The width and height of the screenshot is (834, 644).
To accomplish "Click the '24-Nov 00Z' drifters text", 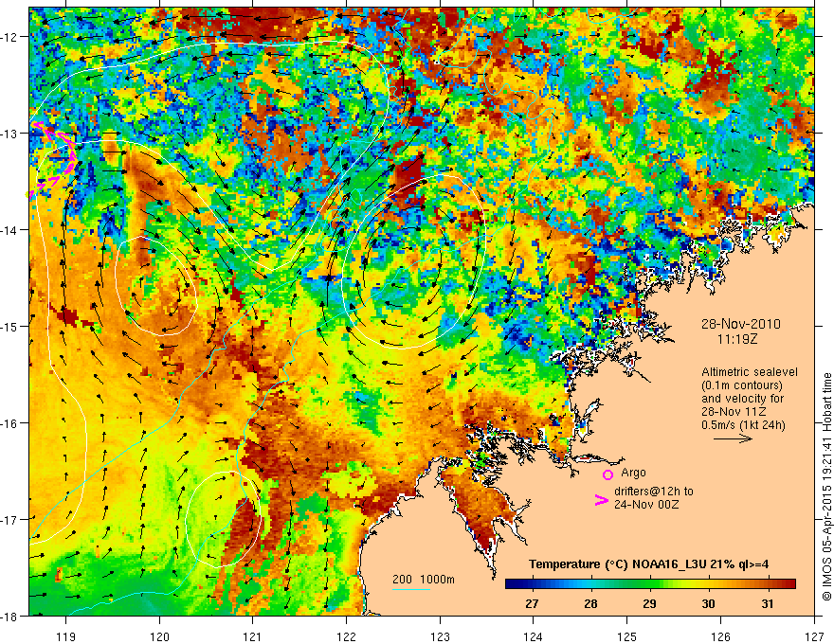I will (x=646, y=505).
